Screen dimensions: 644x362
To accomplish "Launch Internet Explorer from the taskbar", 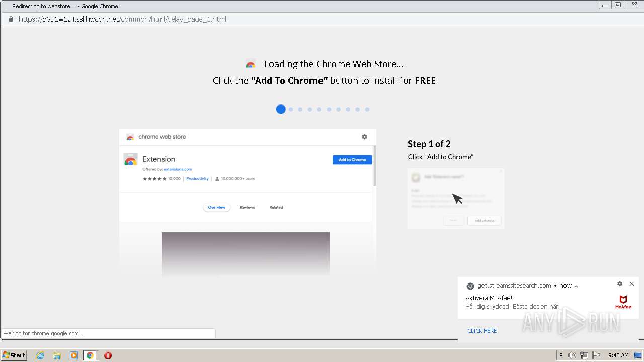I will pyautogui.click(x=40, y=355).
